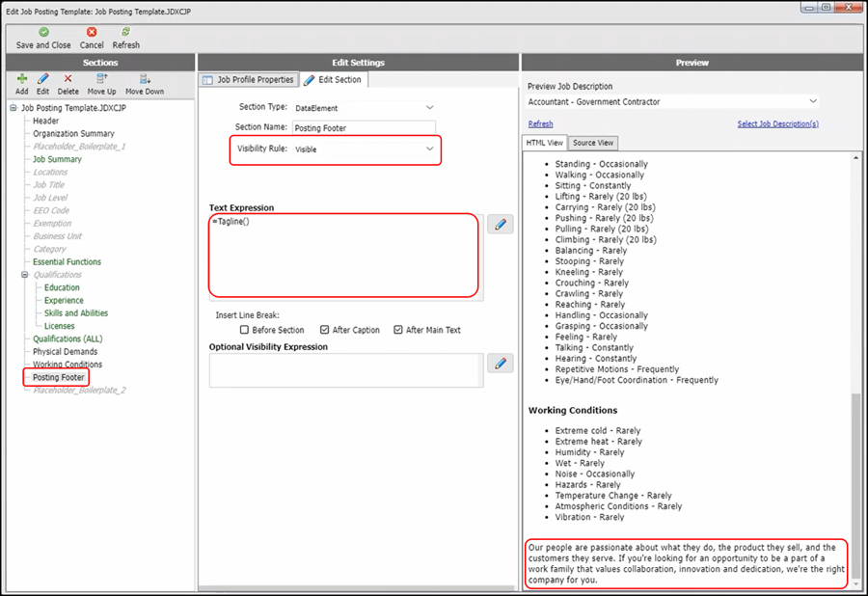Viewport: 868px width, 596px height.
Task: Open the Text Expression editor pencil button
Action: [500, 225]
